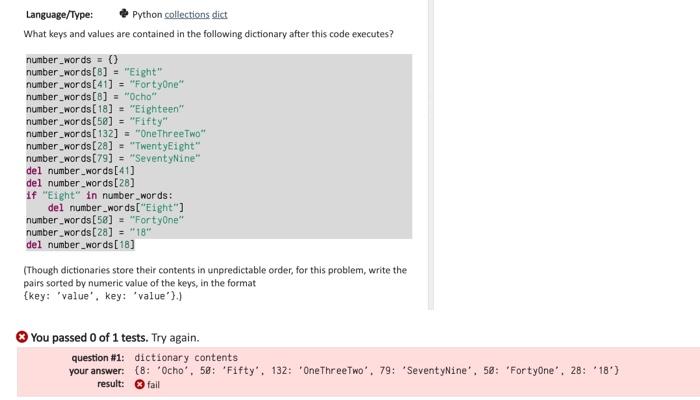Viewport: 700px width, 400px height.
Task: Open the collections link
Action: click(x=187, y=14)
